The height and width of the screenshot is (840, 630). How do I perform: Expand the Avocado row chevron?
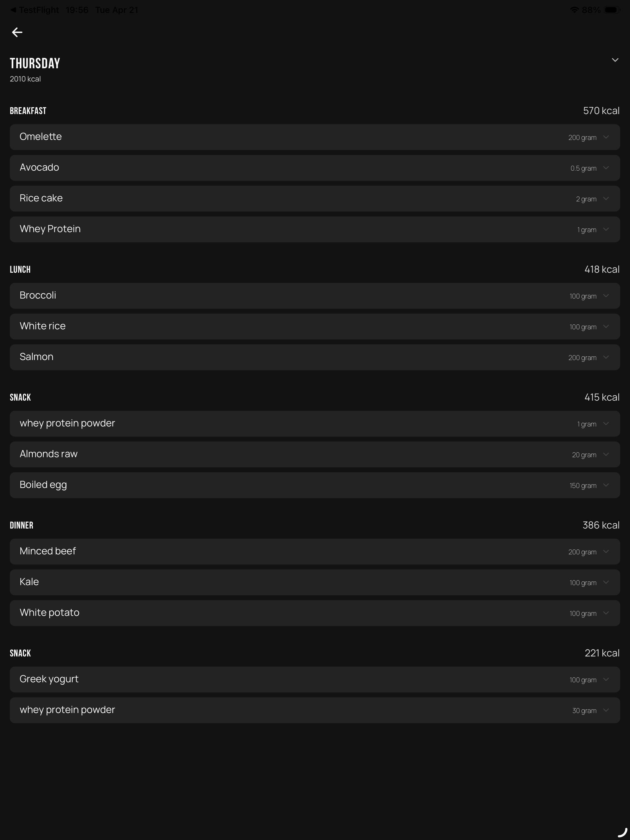tap(606, 168)
